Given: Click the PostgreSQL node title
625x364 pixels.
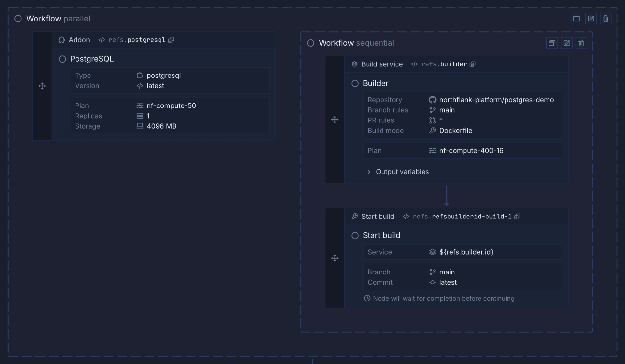Looking at the screenshot, I should [92, 59].
